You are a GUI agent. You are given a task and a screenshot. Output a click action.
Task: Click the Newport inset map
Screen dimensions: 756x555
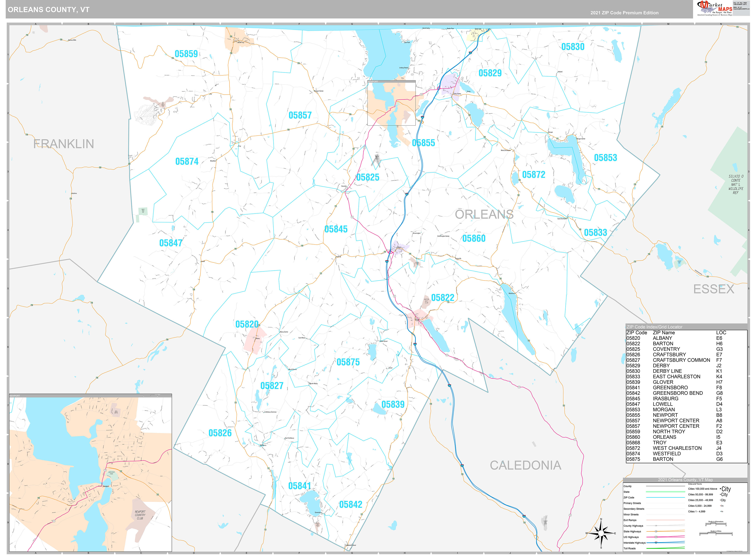[90, 472]
